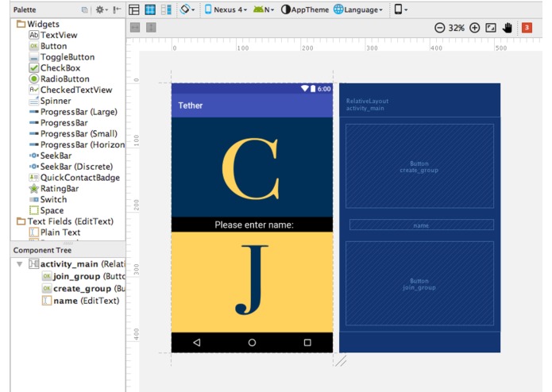
Task: Open the Nexus 4 device dropdown
Action: 226,10
